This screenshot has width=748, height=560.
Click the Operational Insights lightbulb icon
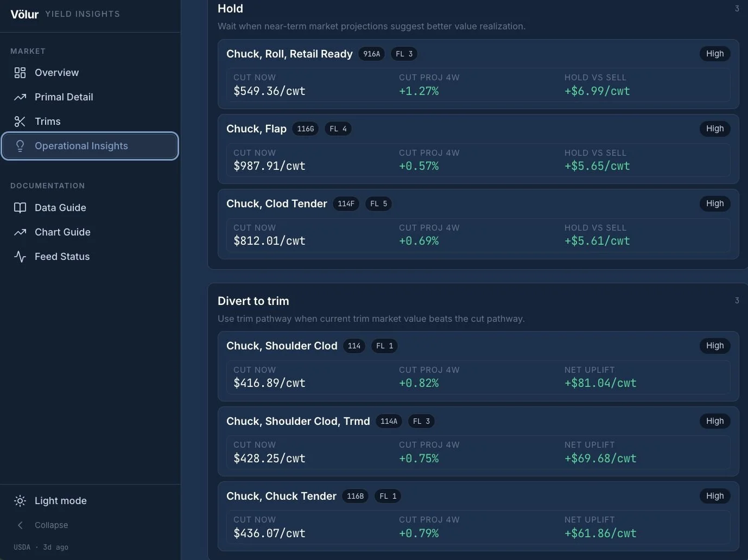[x=20, y=146]
